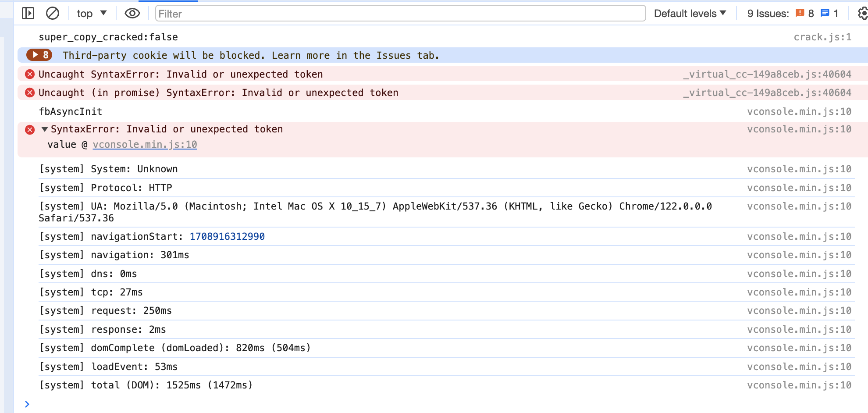The image size is (868, 413).
Task: Click the orange issues warning icon
Action: [x=800, y=13]
